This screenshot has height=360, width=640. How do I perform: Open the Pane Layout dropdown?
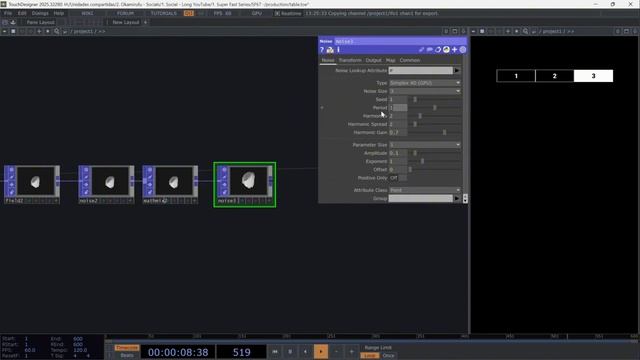click(40, 22)
